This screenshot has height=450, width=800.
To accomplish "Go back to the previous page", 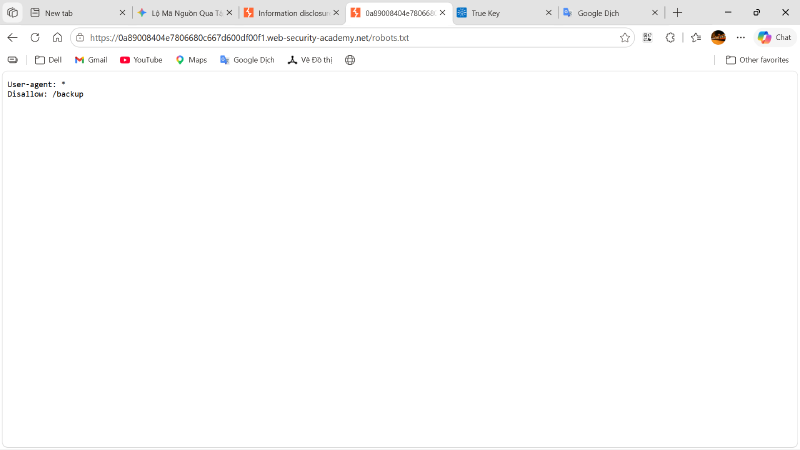I will 12,37.
